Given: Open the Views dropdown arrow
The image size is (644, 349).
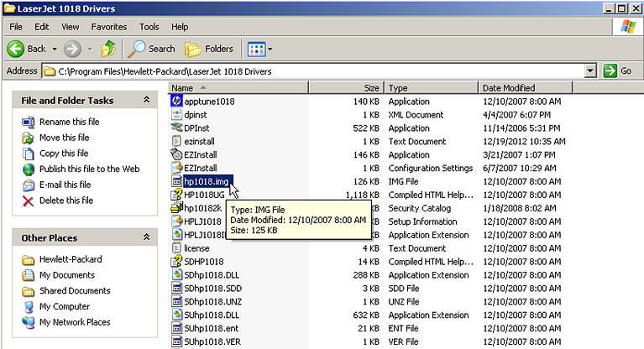Looking at the screenshot, I should [270, 49].
